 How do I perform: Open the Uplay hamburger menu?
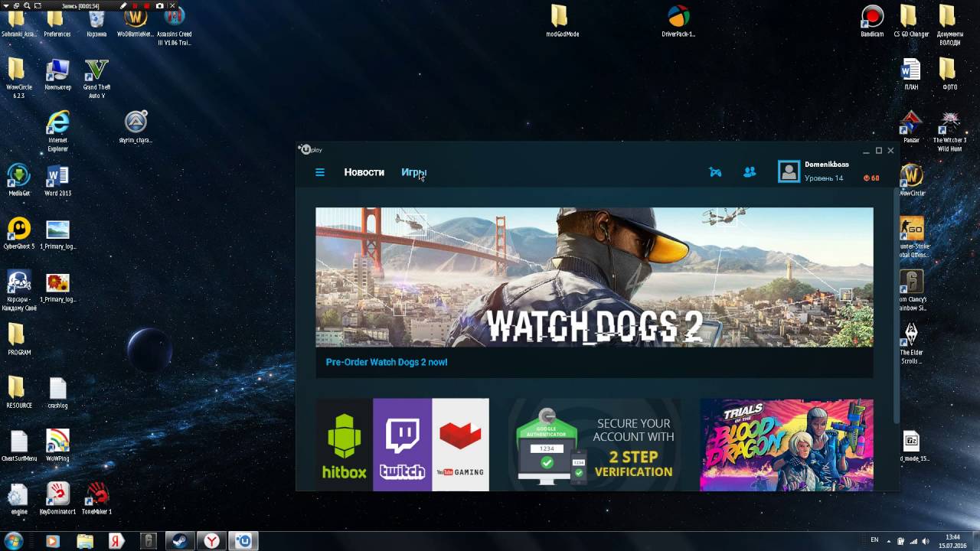pos(320,172)
